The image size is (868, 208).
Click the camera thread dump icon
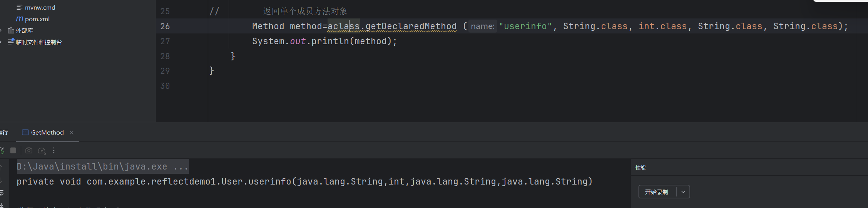29,150
